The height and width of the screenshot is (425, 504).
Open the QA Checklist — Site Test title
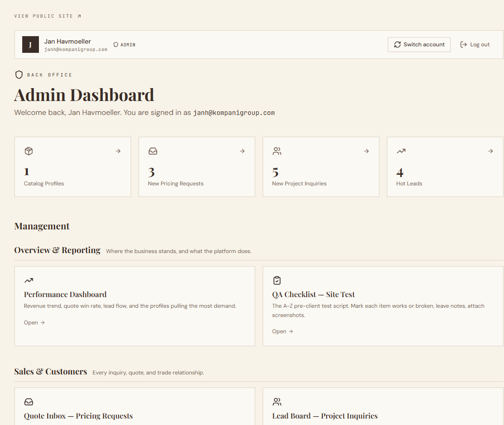coord(314,294)
